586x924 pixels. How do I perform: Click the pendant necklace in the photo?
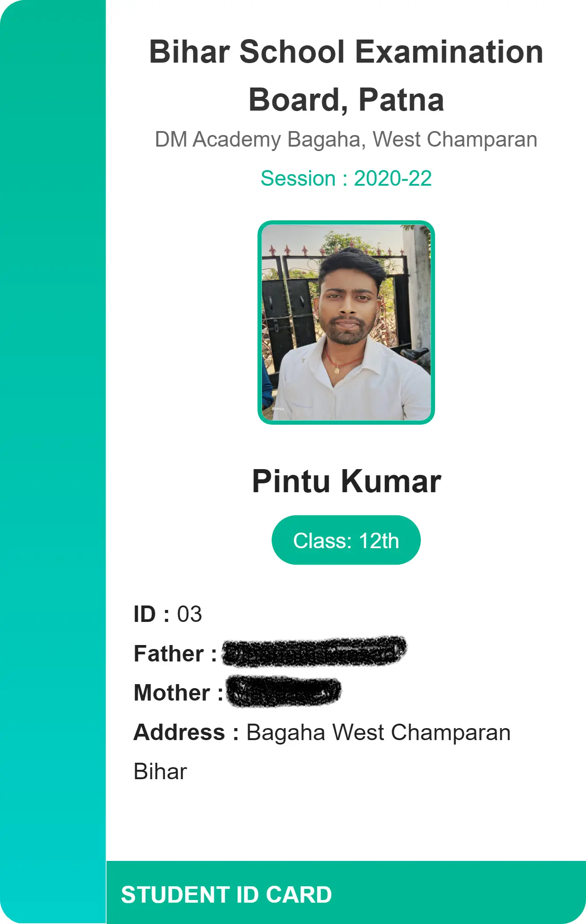337,370
